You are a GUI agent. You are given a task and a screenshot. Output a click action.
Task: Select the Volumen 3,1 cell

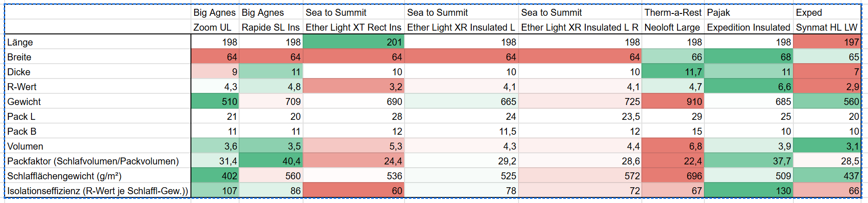tap(827, 146)
